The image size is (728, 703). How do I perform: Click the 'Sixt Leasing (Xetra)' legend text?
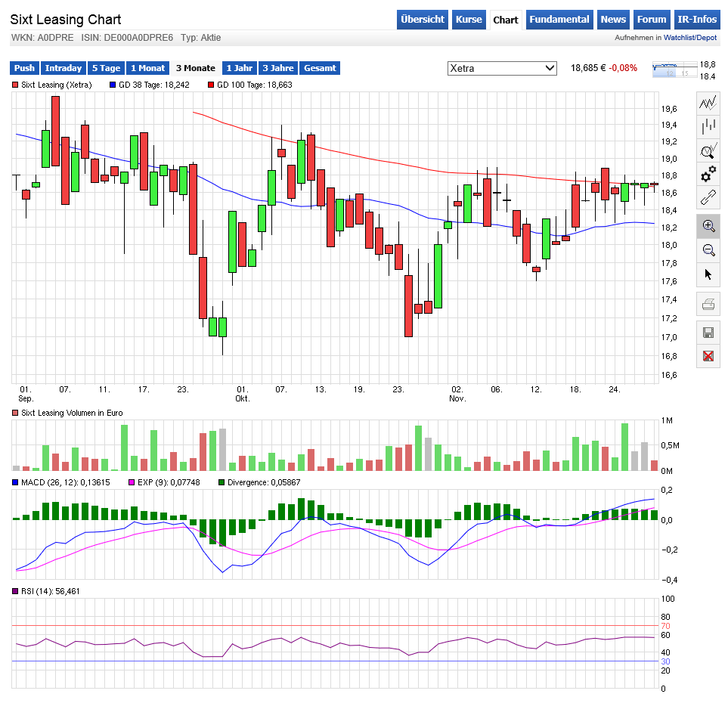[57, 85]
